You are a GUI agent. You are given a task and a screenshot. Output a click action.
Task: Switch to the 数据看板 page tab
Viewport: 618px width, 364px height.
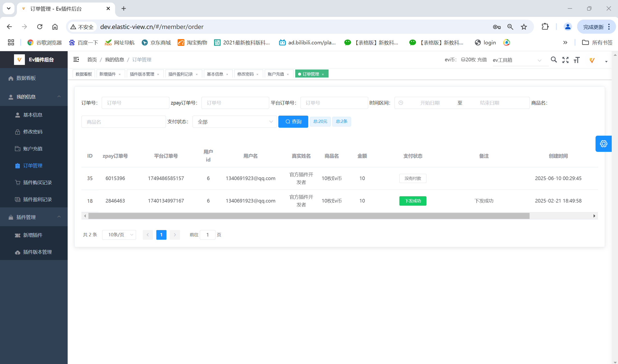tap(84, 74)
